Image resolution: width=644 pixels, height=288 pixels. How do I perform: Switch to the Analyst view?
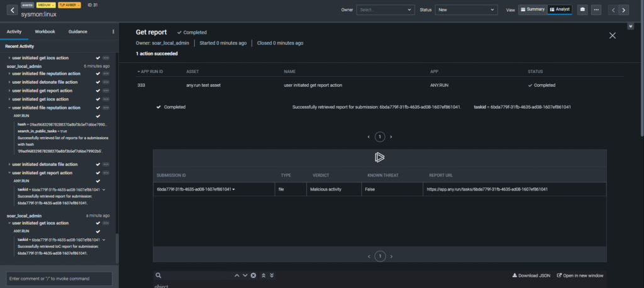click(x=560, y=9)
